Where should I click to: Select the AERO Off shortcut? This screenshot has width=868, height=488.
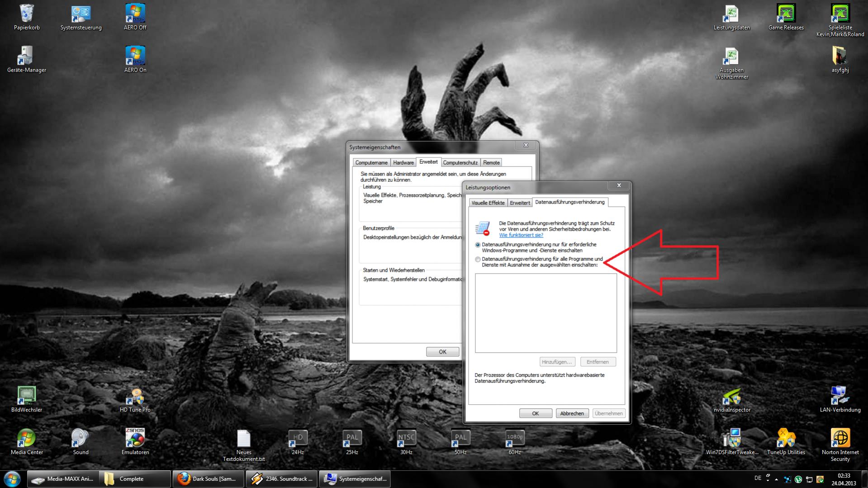(135, 17)
